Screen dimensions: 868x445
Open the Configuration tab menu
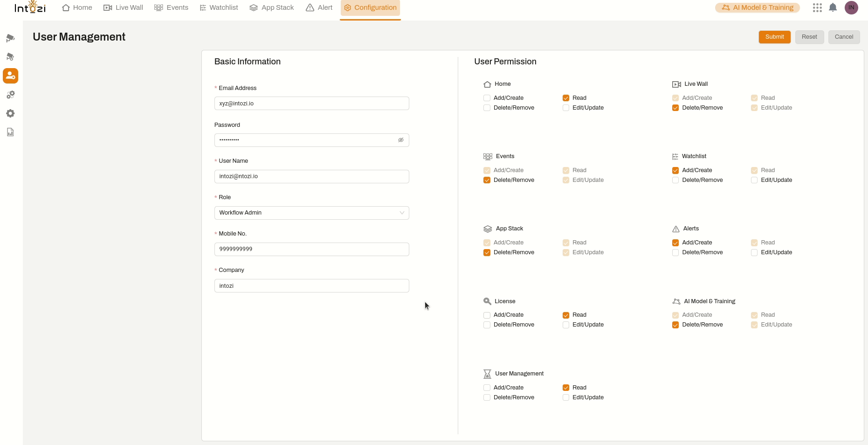point(370,7)
